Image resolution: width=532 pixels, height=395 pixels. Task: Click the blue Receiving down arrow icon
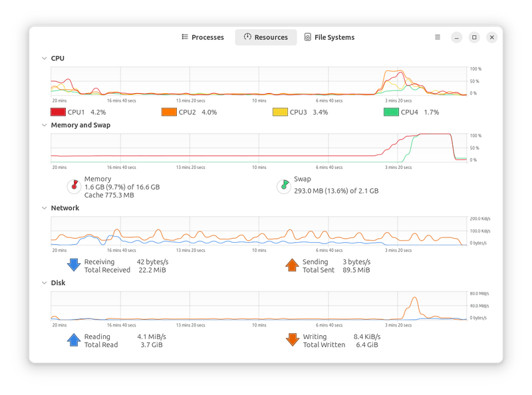coord(73,265)
